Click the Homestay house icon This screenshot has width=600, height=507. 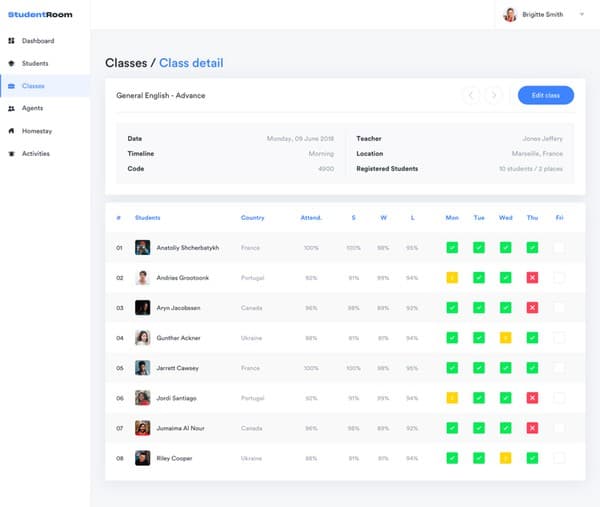(x=11, y=131)
